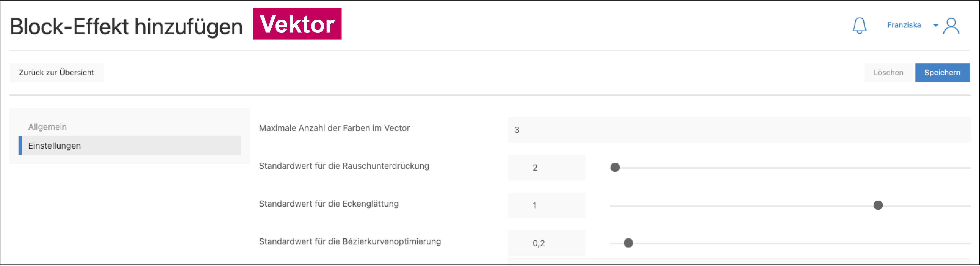Select the Einstellungen tab
The height and width of the screenshot is (266, 980).
[x=54, y=146]
